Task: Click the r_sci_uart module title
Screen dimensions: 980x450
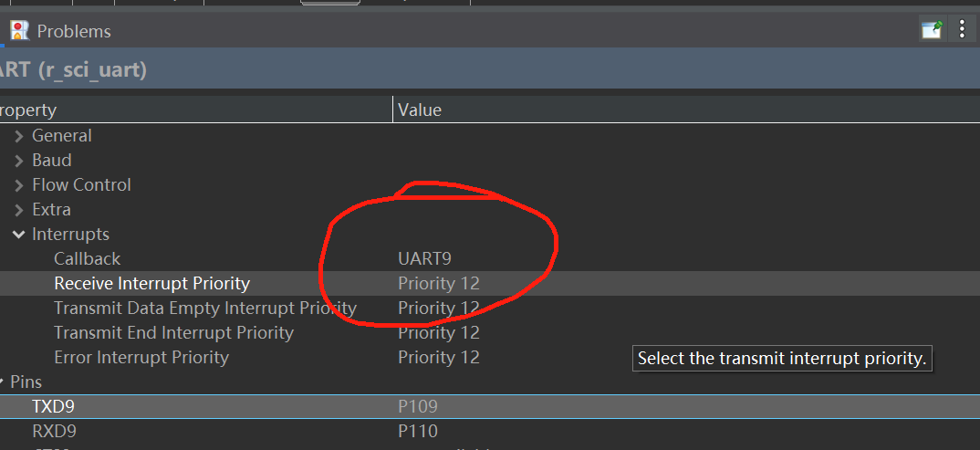Action: [73, 69]
